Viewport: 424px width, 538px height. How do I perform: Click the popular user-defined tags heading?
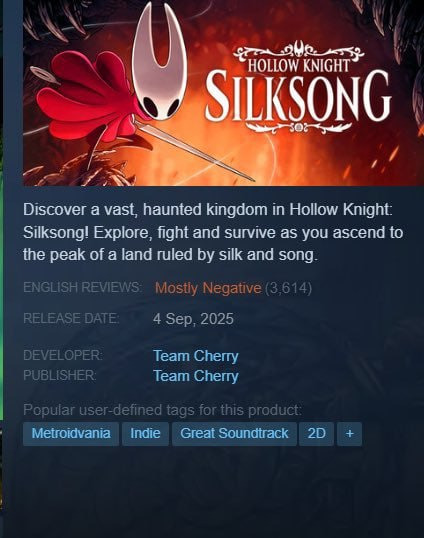coord(163,410)
